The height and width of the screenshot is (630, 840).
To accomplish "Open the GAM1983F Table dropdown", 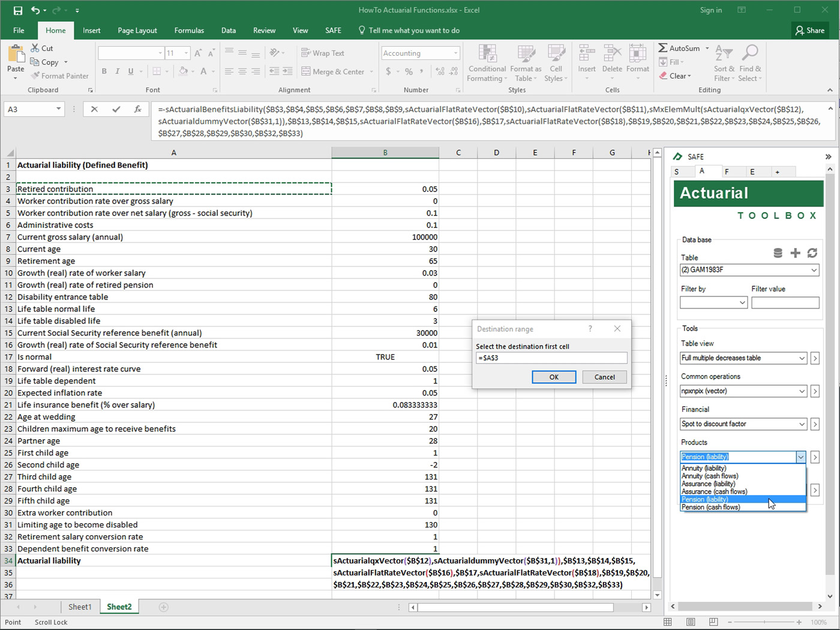I will [x=814, y=270].
